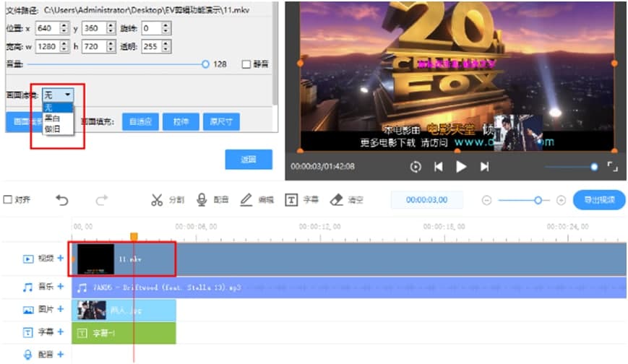Add a new music track item
Screen dimensions: 628x364
tap(61, 286)
